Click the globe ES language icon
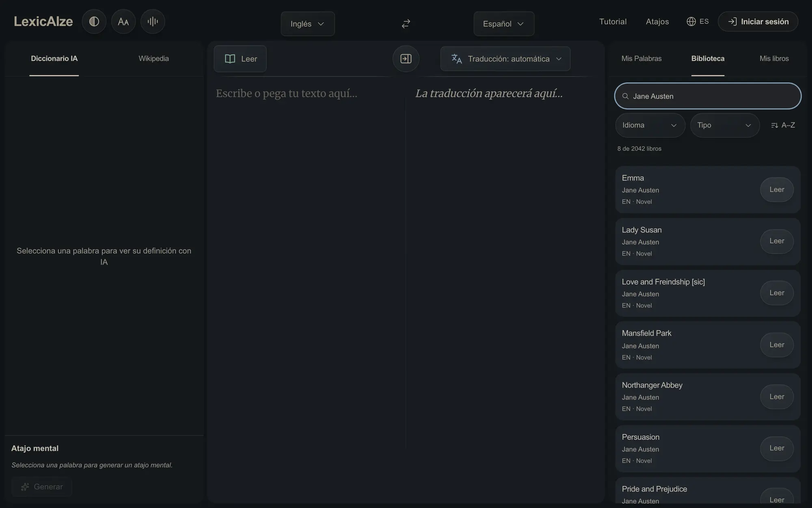 tap(698, 22)
